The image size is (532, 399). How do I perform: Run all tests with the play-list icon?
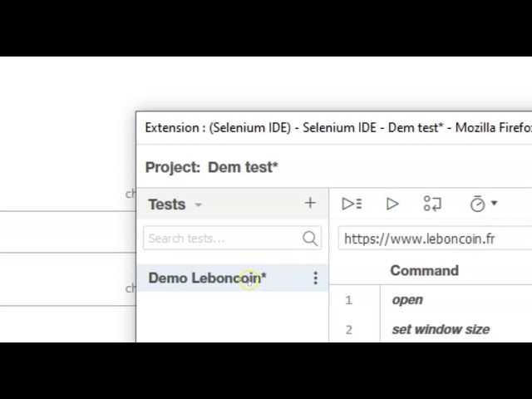(352, 204)
